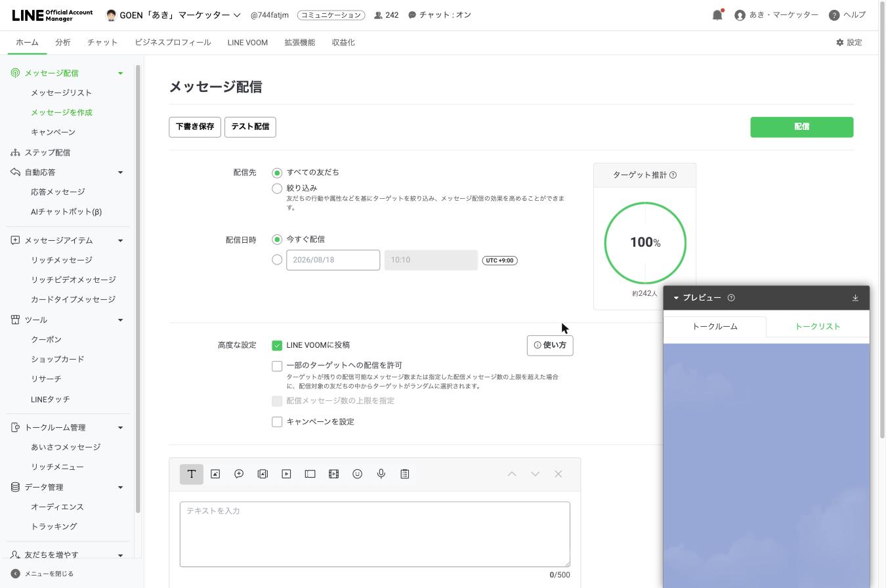Screen dimensions: 886x588
Task: Select the sticker smiley icon
Action: click(357, 474)
